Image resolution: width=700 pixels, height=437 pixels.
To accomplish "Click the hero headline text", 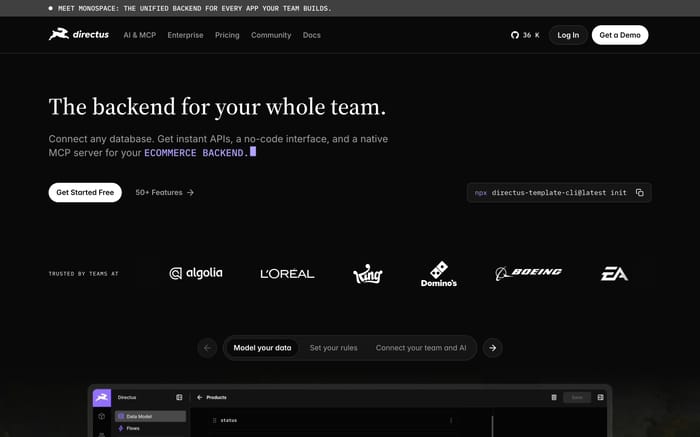I will (217, 107).
